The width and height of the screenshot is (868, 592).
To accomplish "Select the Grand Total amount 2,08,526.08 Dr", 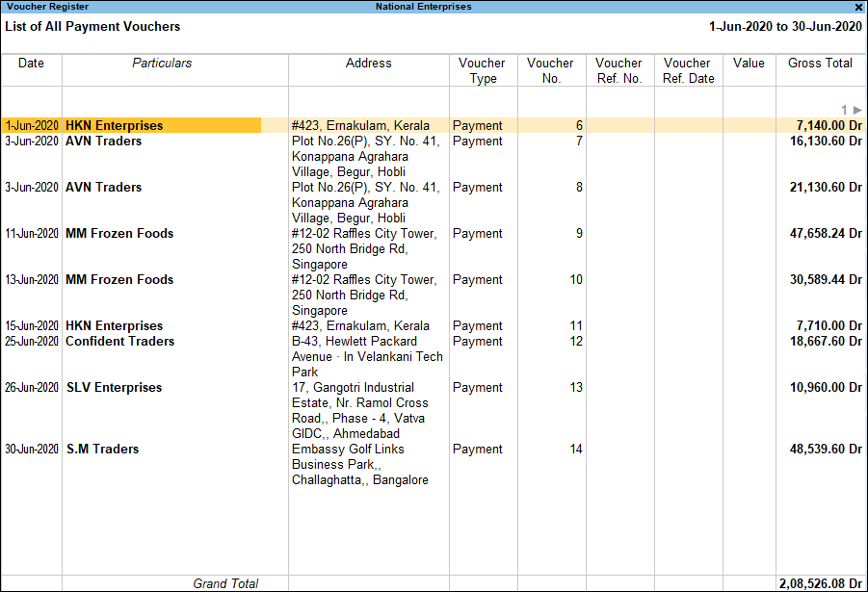I will pos(820,583).
